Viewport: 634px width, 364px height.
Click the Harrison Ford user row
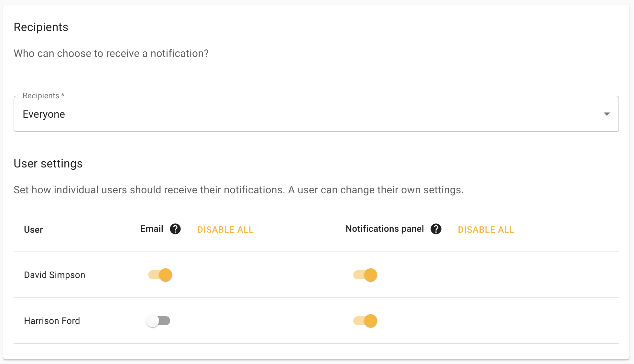pos(52,321)
